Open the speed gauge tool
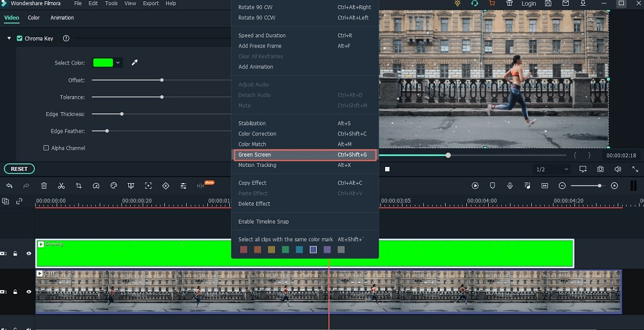 click(x=96, y=186)
